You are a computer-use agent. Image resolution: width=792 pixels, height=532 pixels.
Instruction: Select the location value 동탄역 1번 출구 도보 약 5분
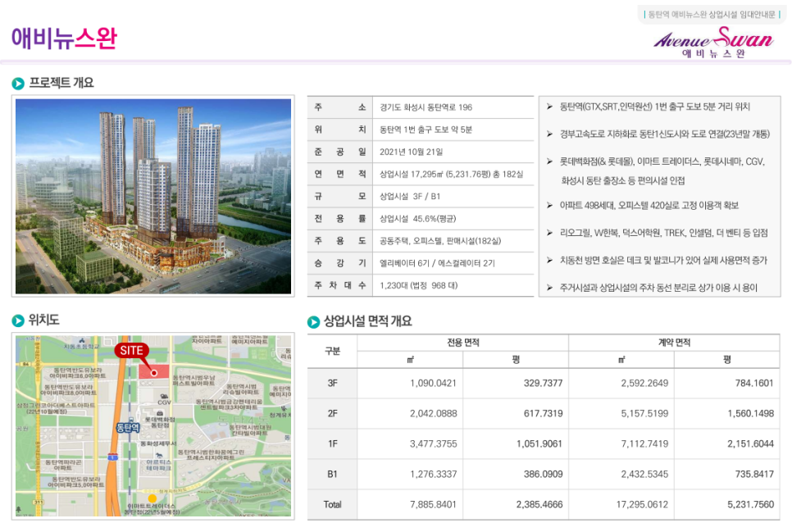click(426, 130)
